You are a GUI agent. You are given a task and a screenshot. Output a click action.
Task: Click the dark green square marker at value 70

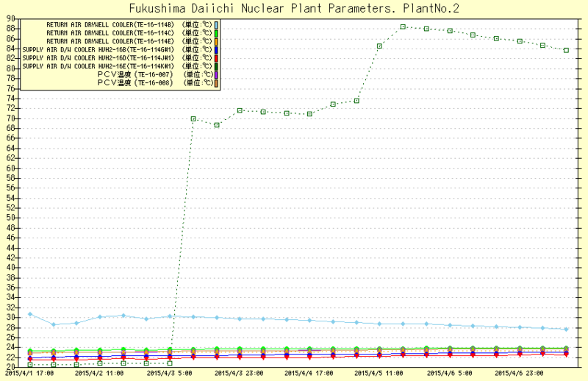click(193, 118)
